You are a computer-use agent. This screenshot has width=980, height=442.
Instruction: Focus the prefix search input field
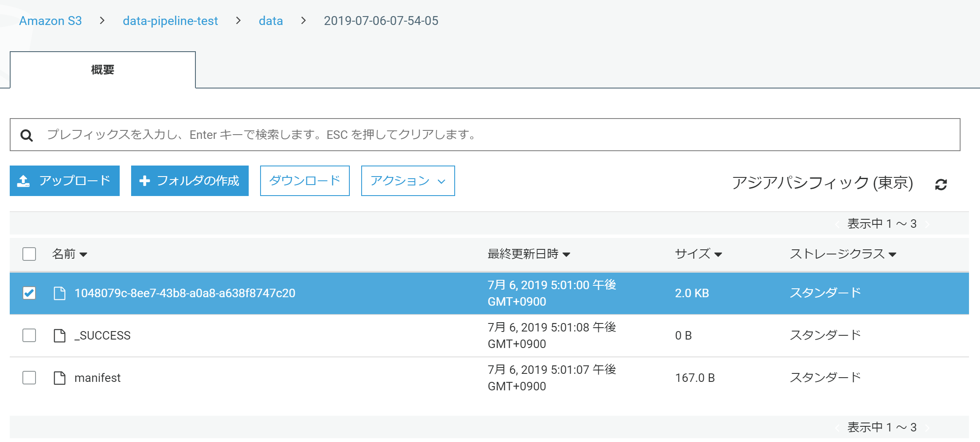(x=499, y=135)
